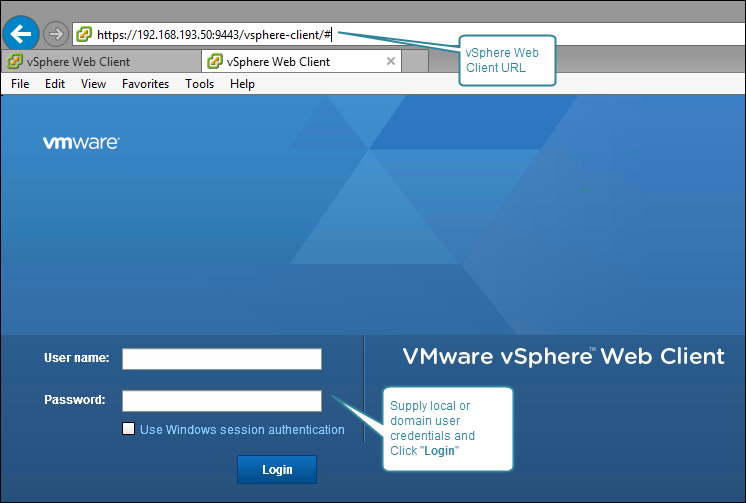
Task: Click the address bar URL field
Action: pos(409,34)
